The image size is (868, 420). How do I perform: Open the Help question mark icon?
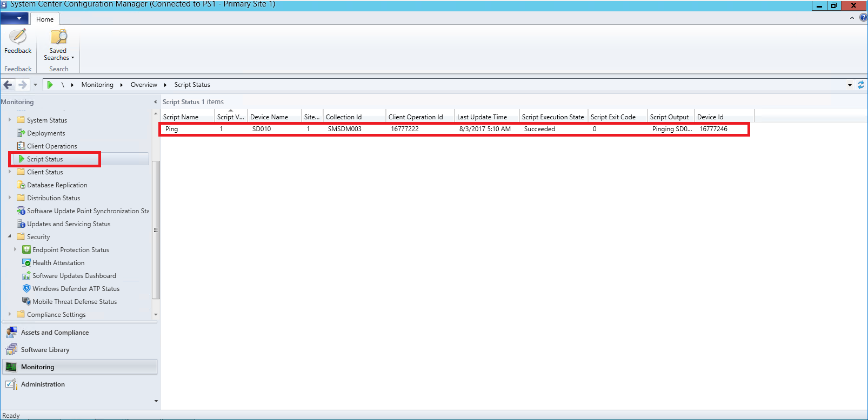(863, 18)
